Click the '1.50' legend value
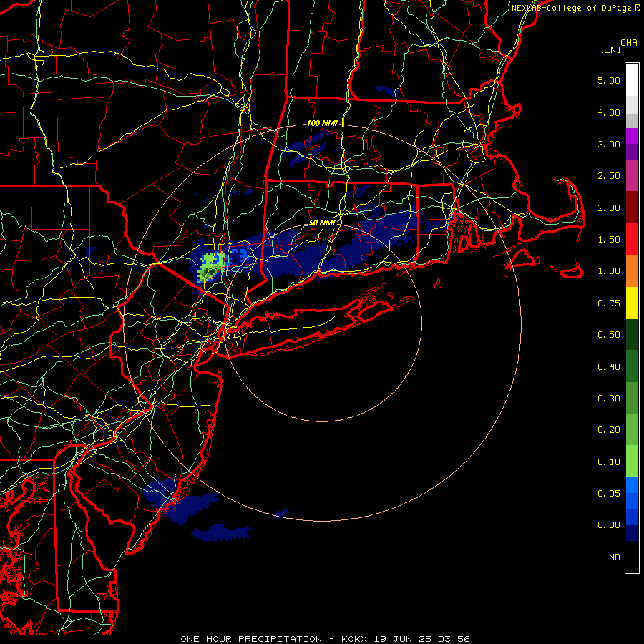The image size is (644, 644). [x=609, y=240]
